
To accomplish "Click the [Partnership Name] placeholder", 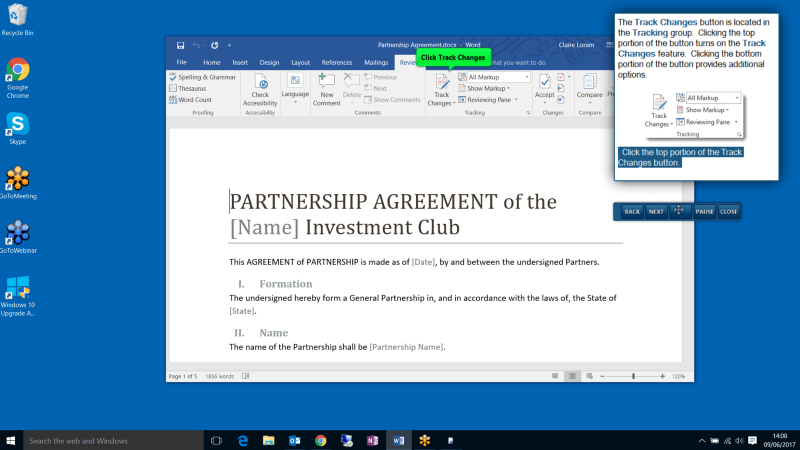I will click(x=406, y=347).
